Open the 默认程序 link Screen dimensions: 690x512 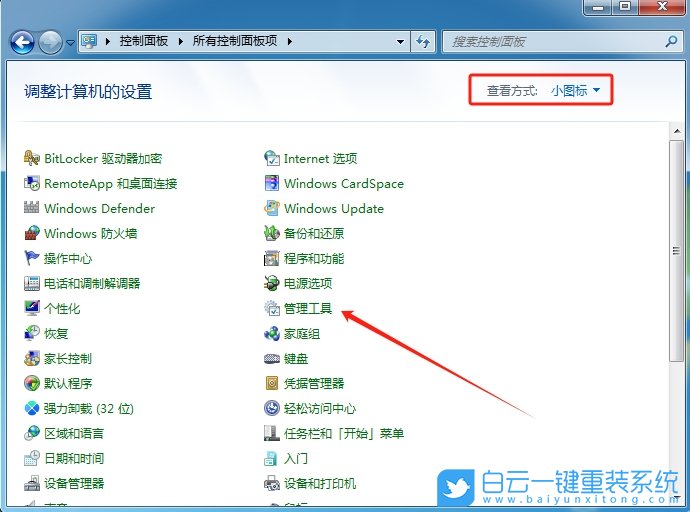click(68, 383)
